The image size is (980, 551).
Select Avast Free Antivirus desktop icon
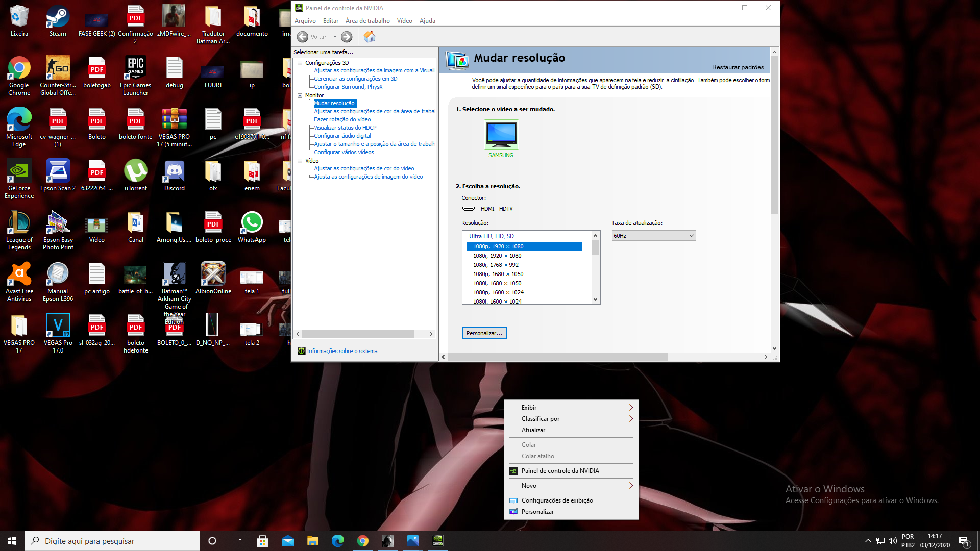click(x=19, y=282)
